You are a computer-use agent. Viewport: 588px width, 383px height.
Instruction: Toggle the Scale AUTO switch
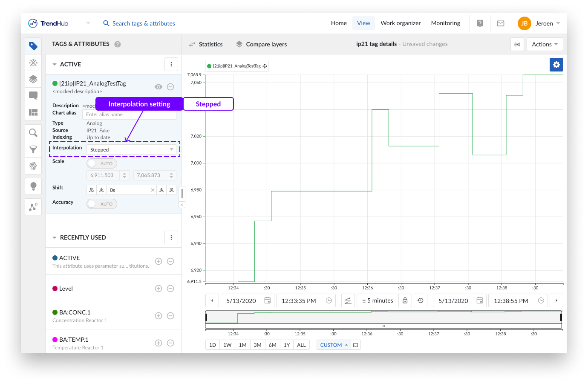click(x=101, y=163)
